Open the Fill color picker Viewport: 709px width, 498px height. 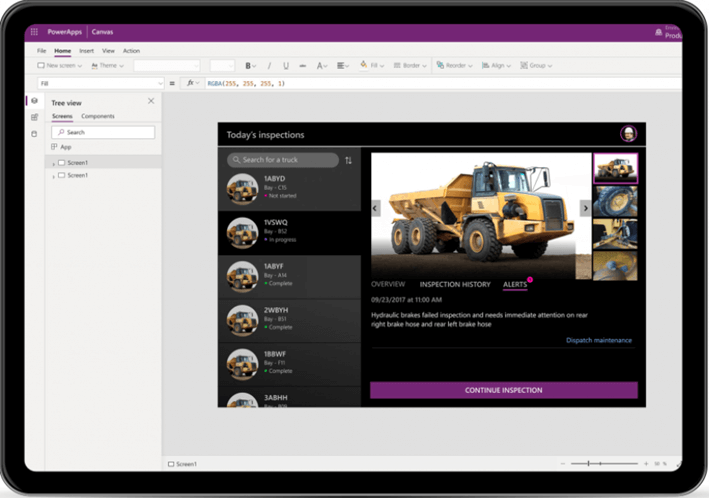click(x=372, y=66)
